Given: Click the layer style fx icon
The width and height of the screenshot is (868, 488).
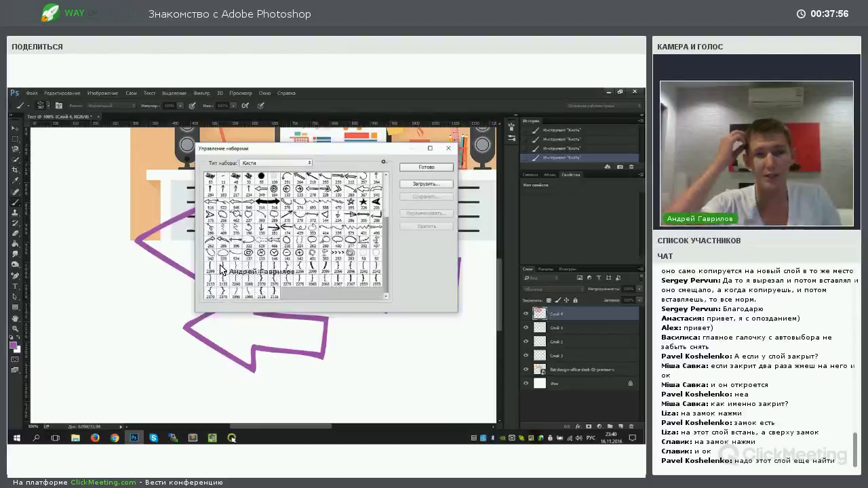Looking at the screenshot, I should pyautogui.click(x=578, y=426).
